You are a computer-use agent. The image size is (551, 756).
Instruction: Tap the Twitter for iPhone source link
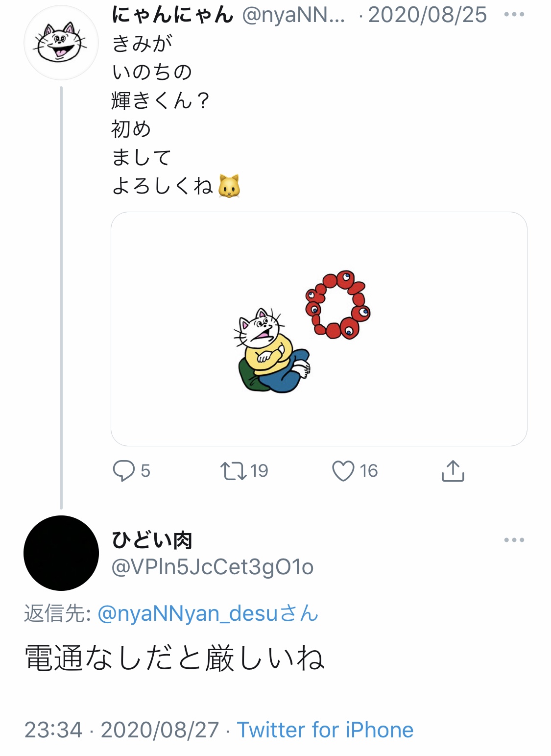pyautogui.click(x=325, y=730)
